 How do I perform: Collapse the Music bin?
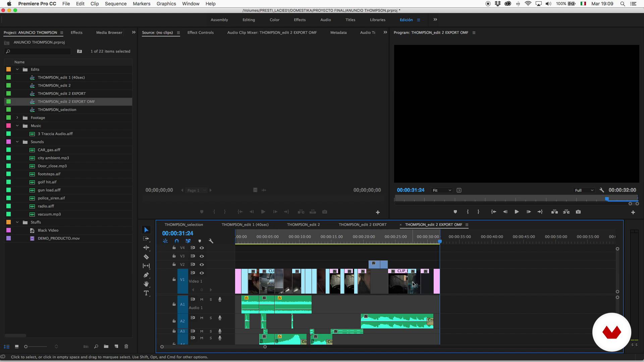(17, 126)
